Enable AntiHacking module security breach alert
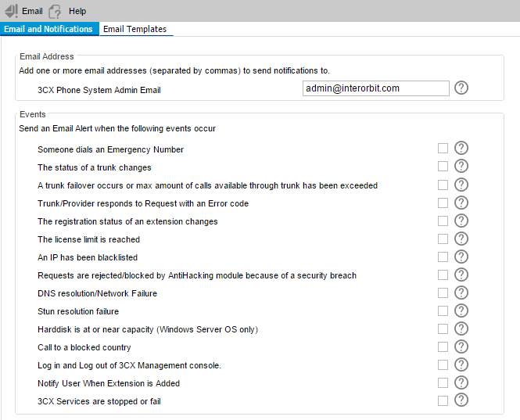520x420 pixels. [443, 275]
